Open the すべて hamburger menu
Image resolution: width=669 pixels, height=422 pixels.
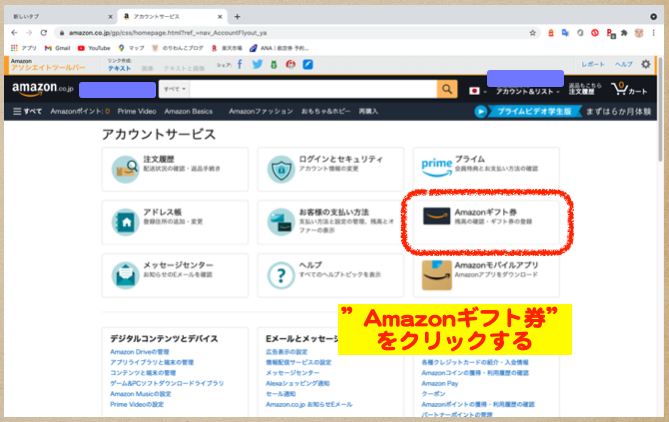pos(27,111)
